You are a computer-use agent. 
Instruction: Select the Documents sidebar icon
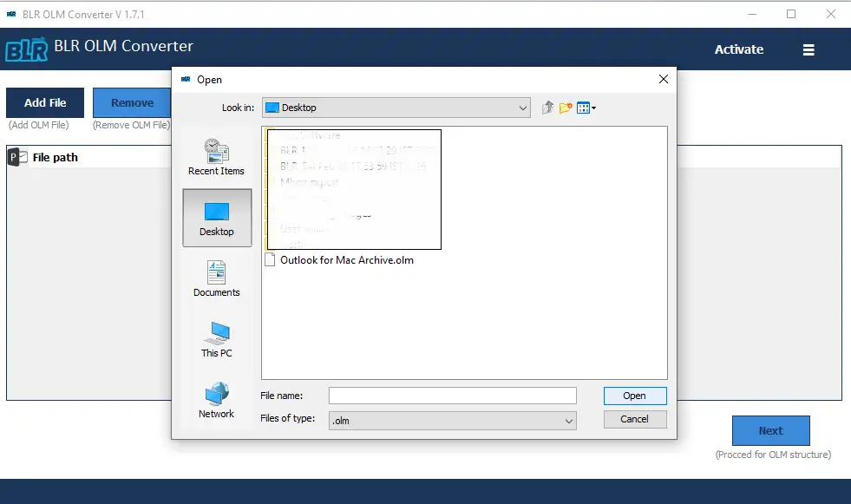click(x=216, y=278)
